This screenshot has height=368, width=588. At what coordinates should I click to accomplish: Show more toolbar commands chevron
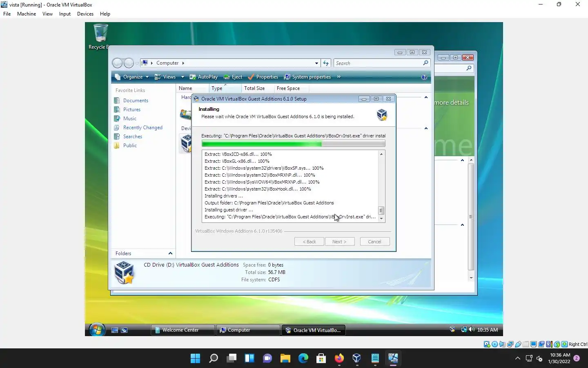(339, 77)
